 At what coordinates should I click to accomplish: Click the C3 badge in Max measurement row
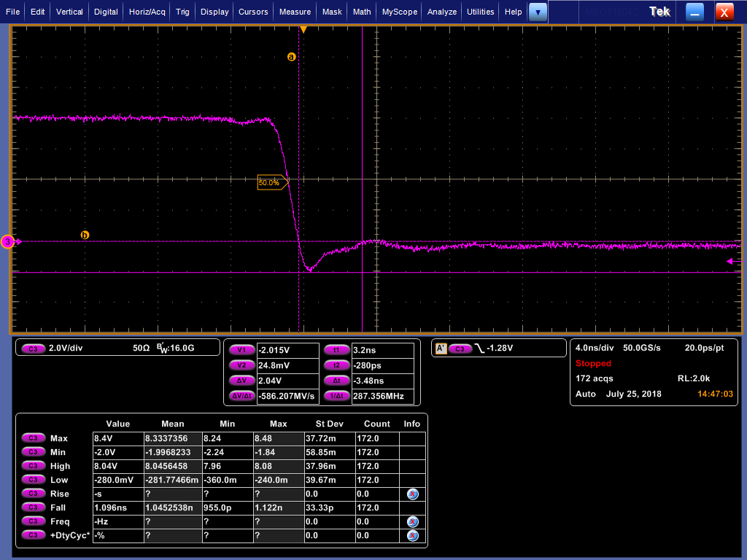pyautogui.click(x=34, y=437)
